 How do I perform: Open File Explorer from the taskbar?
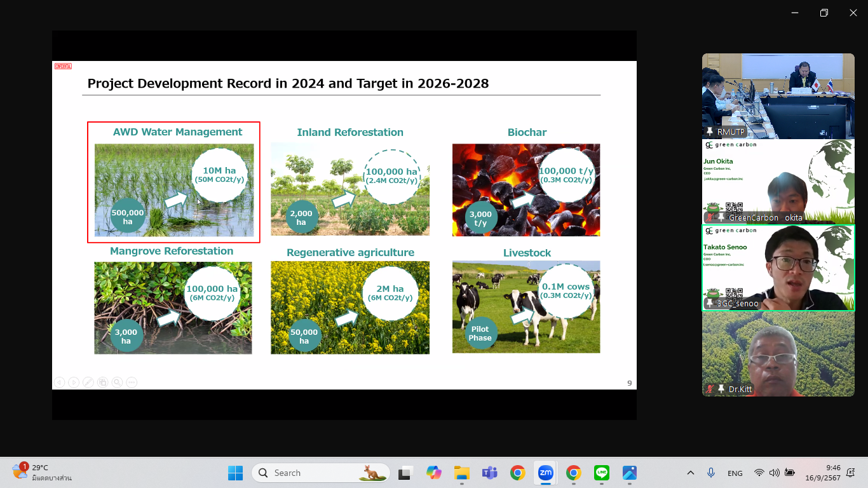tap(461, 473)
